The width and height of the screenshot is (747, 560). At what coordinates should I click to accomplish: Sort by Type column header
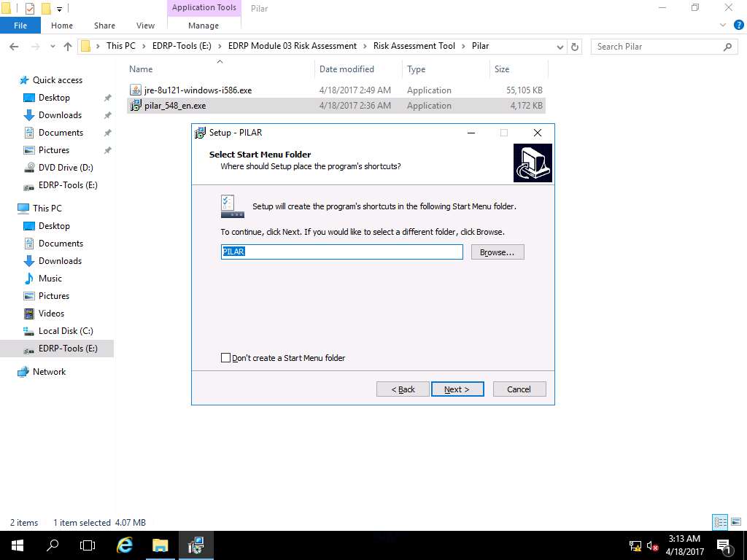(x=416, y=69)
